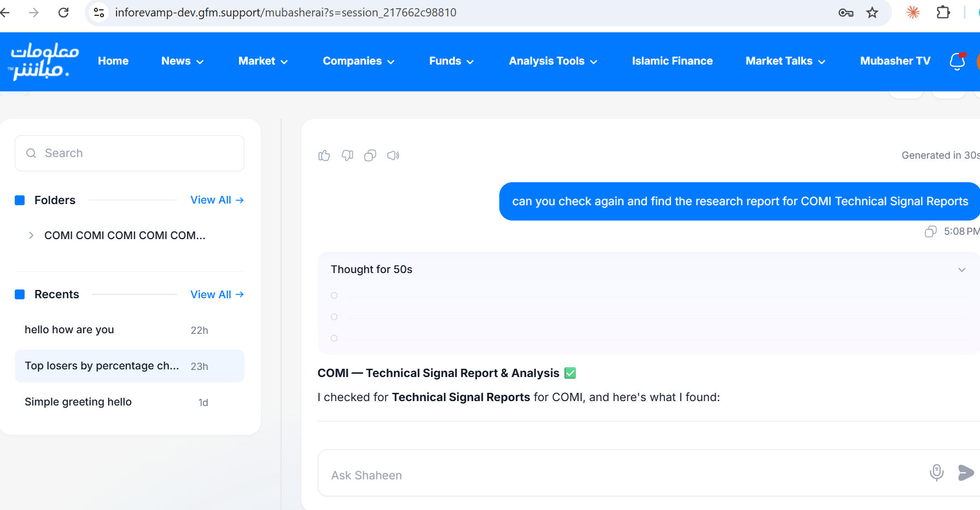The width and height of the screenshot is (980, 510).
Task: Open the browser extensions puzzle icon
Action: [943, 13]
